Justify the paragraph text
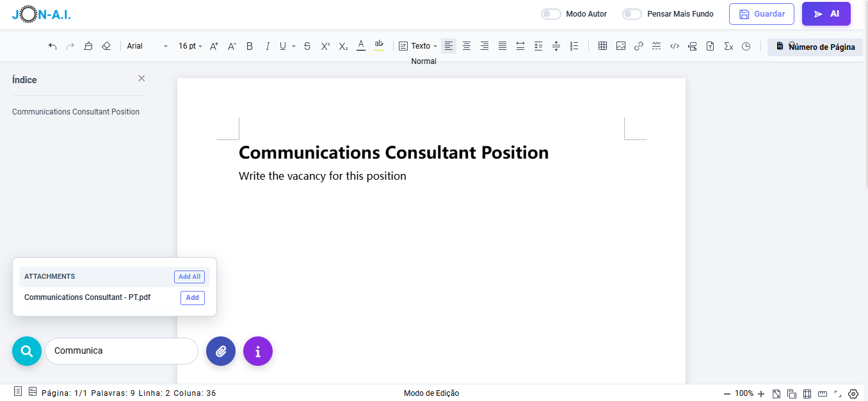Viewport: 868px width, 401px height. pyautogui.click(x=502, y=46)
